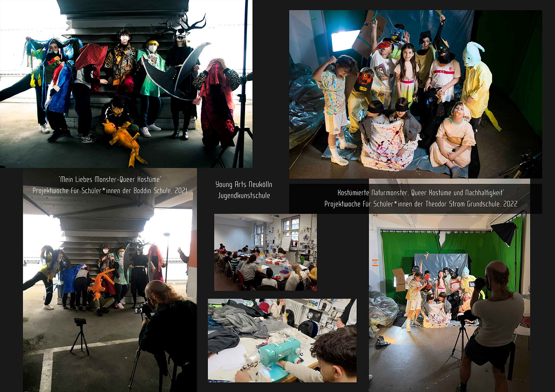555x392 pixels.
Task: Open the top-right children group photo with blue tarp
Action: click(x=415, y=94)
